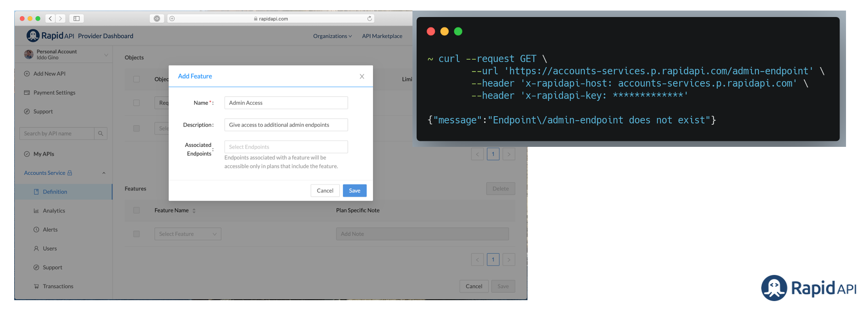Click the browser reload icon

369,18
